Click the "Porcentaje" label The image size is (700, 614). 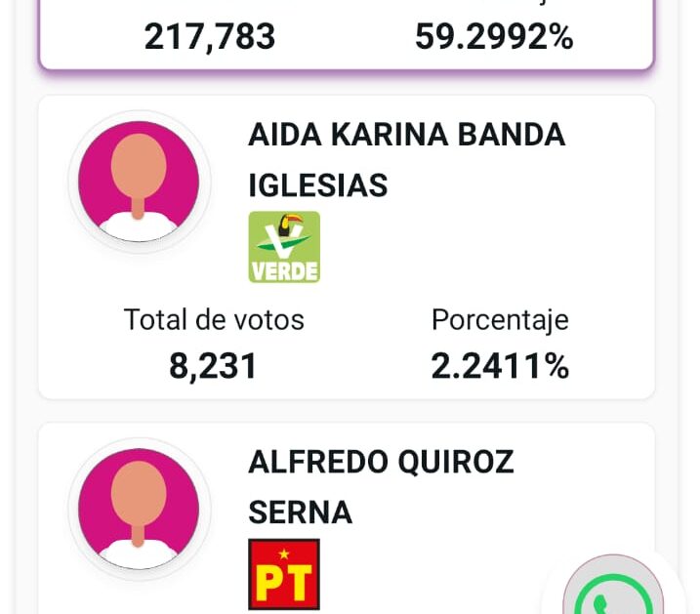[500, 319]
